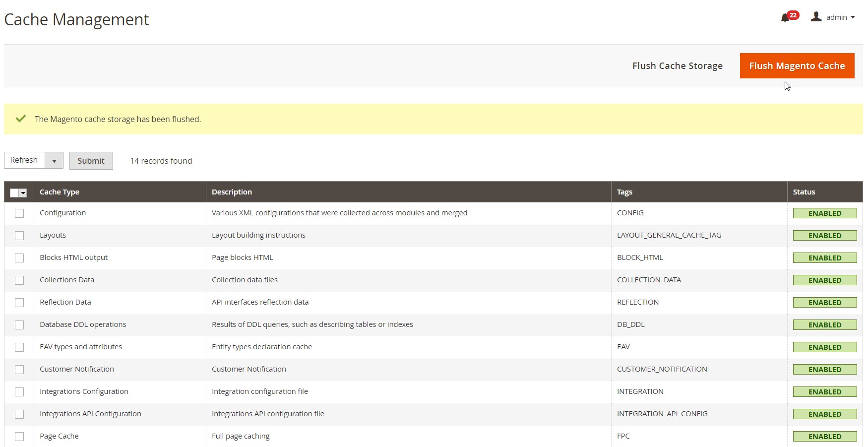Click the Cache Type column header
Screen dimensions: 868x447
point(60,192)
